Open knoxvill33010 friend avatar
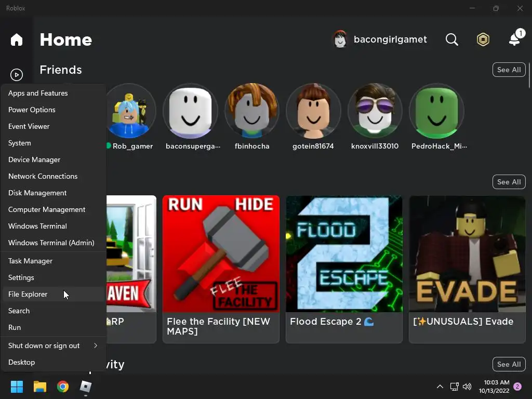This screenshot has width=532, height=399. [x=375, y=111]
